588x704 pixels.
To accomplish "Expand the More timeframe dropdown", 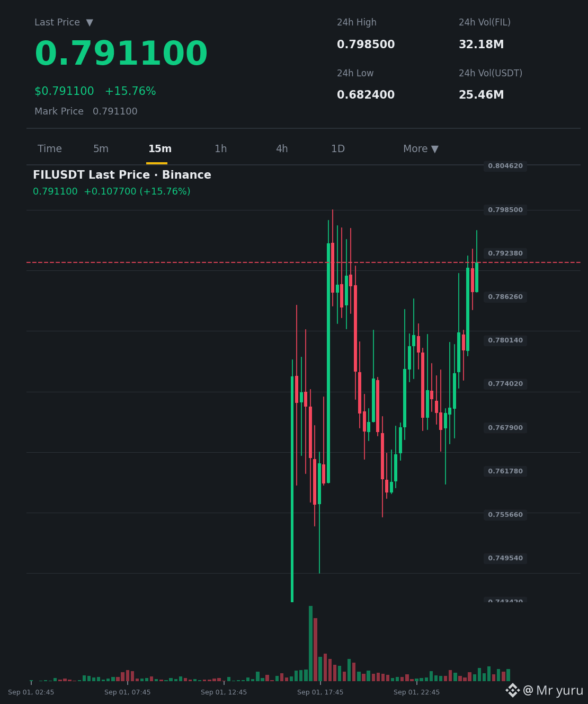I will (421, 149).
